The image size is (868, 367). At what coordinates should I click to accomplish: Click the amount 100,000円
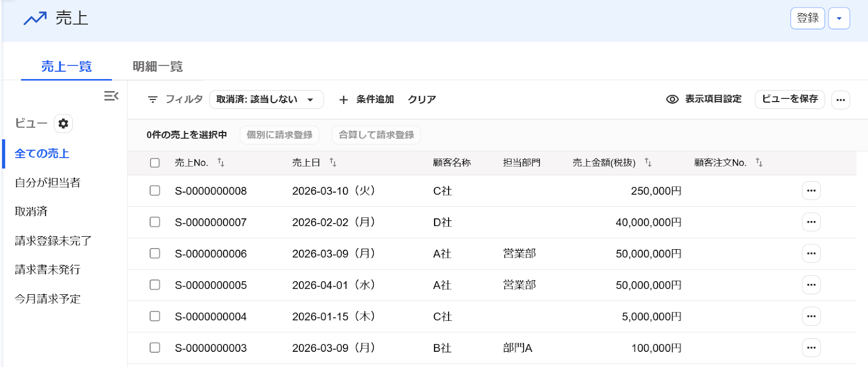(x=656, y=349)
